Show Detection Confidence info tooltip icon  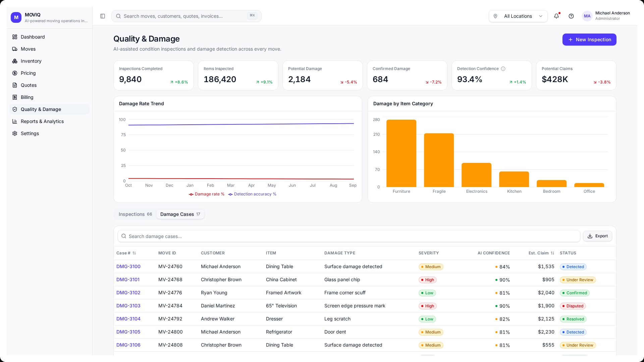[503, 69]
